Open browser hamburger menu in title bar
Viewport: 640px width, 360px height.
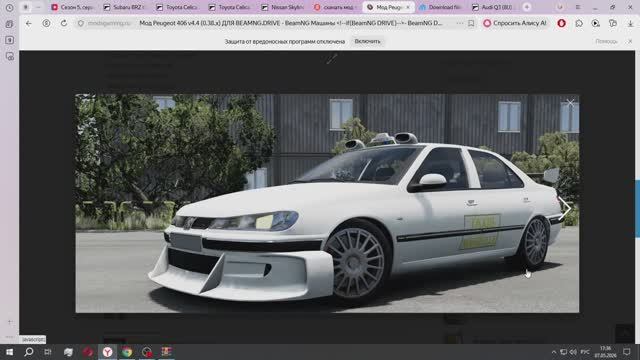pyautogui.click(x=578, y=7)
